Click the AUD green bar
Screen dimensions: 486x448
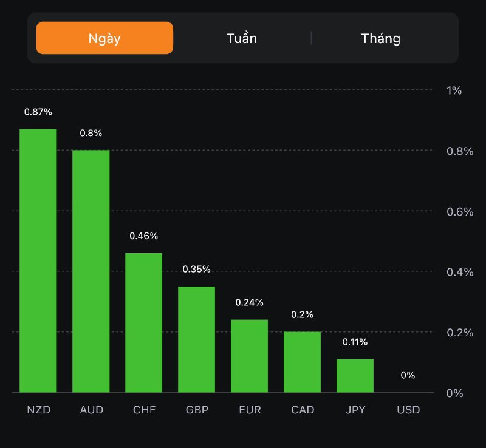click(x=91, y=271)
